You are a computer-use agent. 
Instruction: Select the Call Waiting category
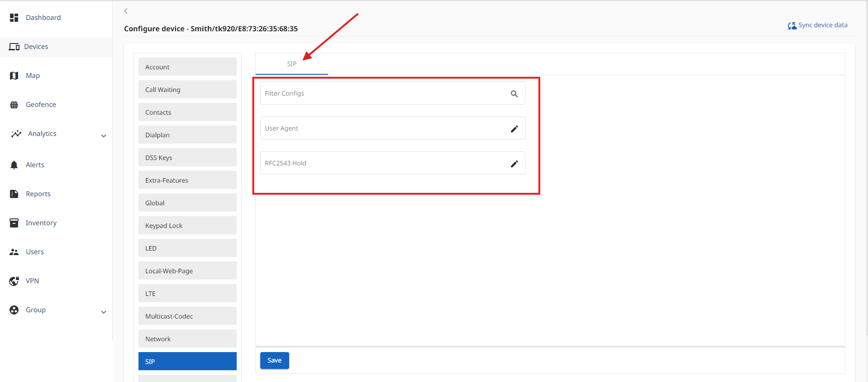coord(187,89)
